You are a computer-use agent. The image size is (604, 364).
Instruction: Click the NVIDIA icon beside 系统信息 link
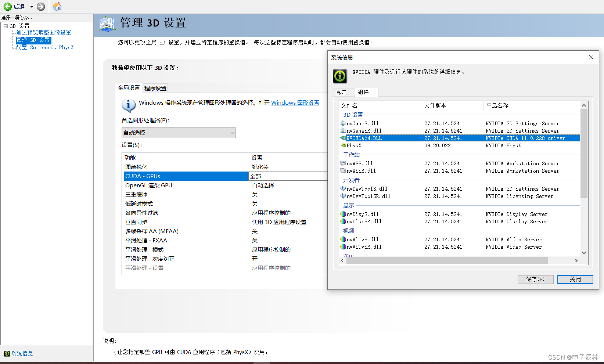[7, 353]
